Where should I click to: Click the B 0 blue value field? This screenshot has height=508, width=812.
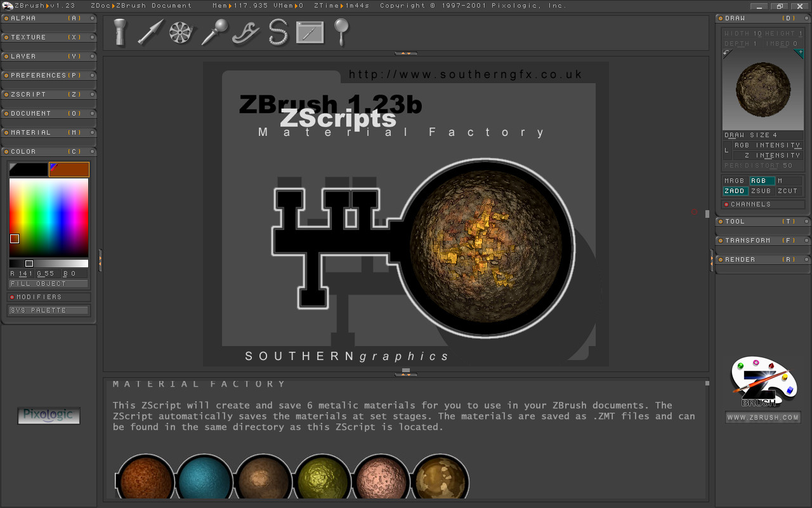[x=75, y=274]
